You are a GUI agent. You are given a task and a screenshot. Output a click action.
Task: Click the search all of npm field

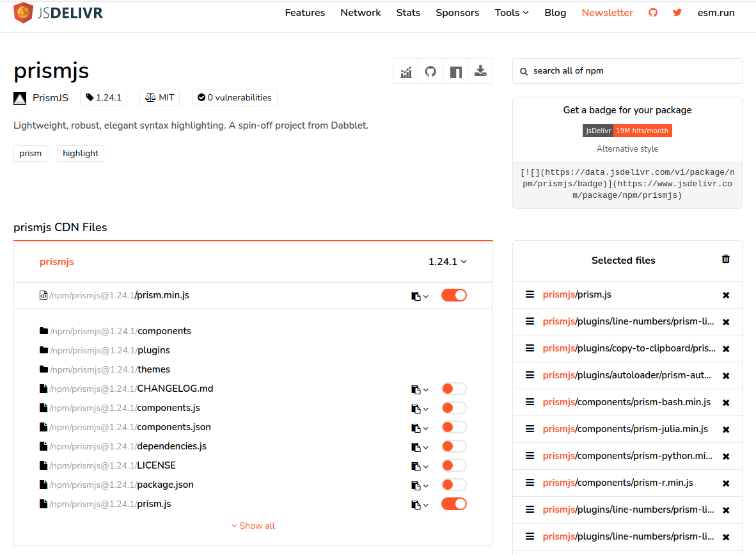click(627, 72)
